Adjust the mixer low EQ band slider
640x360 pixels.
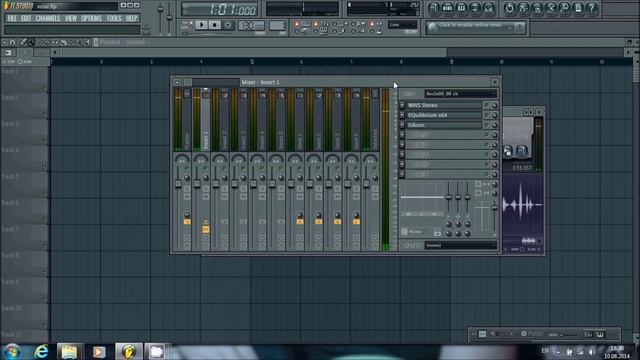(x=449, y=197)
